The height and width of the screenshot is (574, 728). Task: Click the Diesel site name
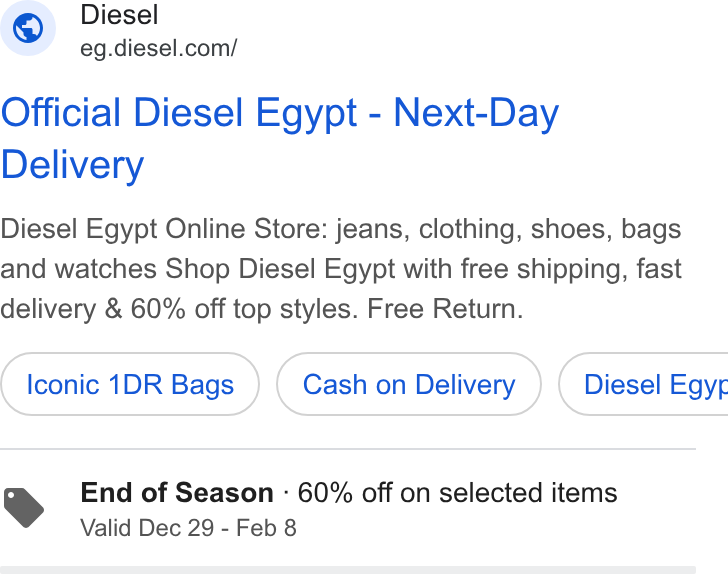coord(119,15)
